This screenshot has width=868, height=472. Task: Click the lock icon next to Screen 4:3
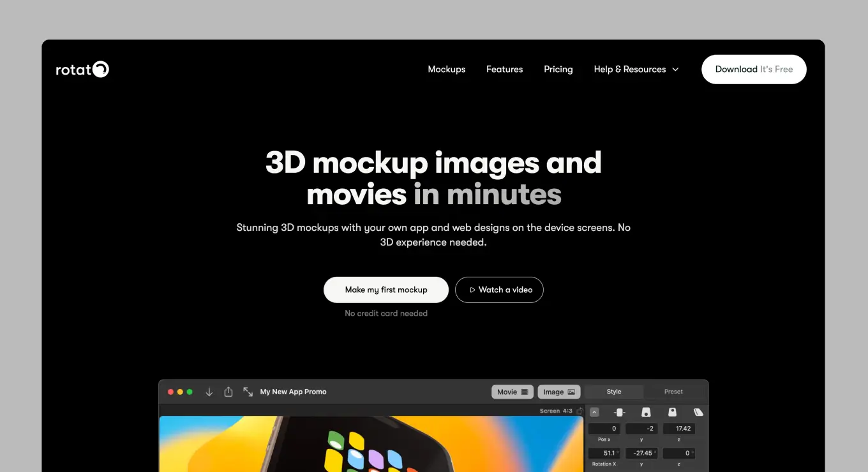pyautogui.click(x=580, y=411)
